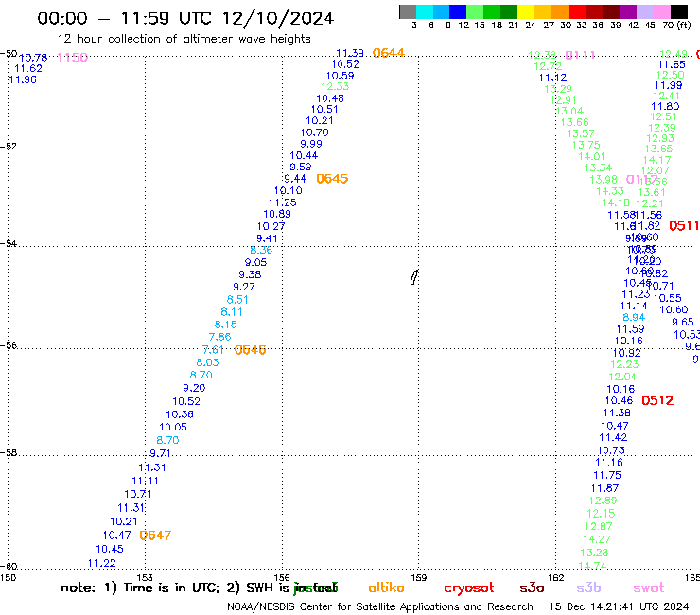
Task: Click the green wave height value 12.89
Action: point(604,501)
